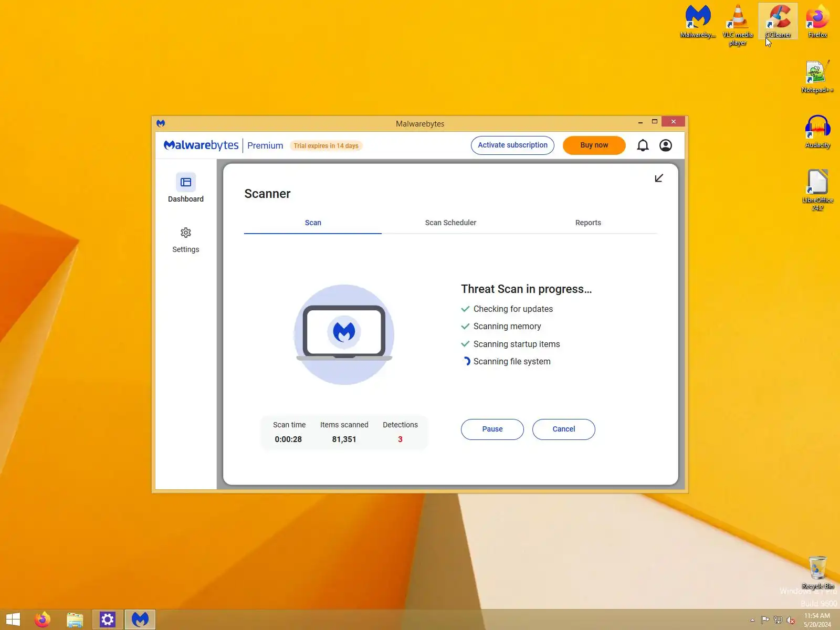Click the Scan time value 0:00:28

coord(288,439)
